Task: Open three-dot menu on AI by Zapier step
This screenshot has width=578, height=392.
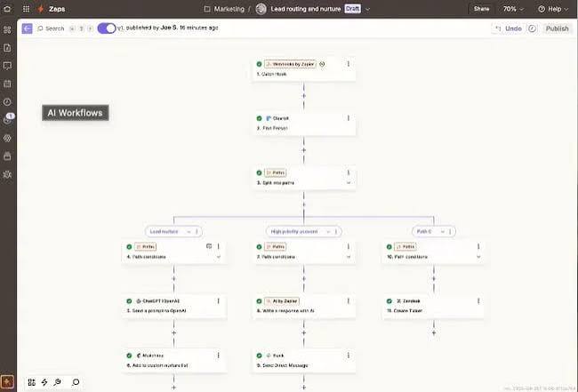Action: click(x=348, y=301)
